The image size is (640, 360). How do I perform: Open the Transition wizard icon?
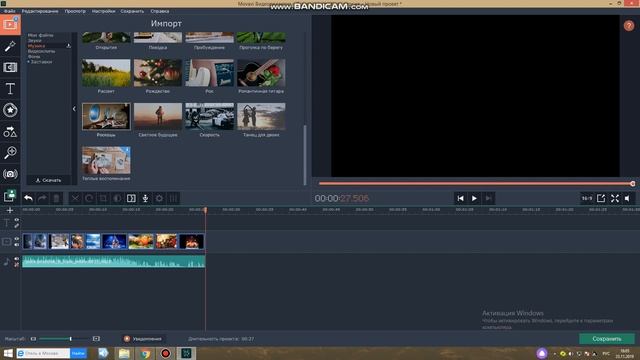(131, 198)
